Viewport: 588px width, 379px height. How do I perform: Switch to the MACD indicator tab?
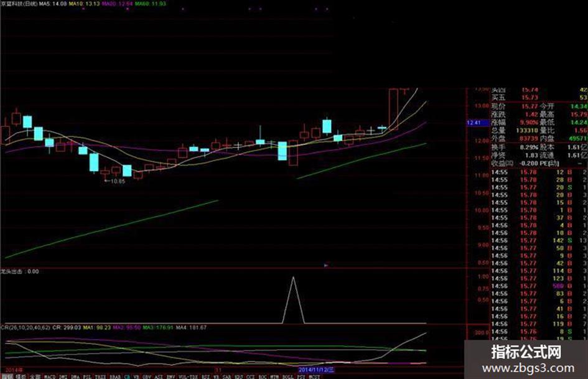coord(50,377)
